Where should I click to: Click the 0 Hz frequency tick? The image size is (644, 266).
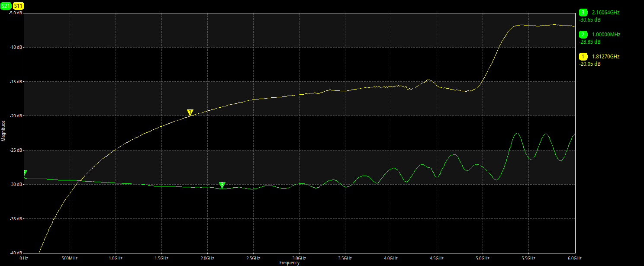click(x=24, y=258)
